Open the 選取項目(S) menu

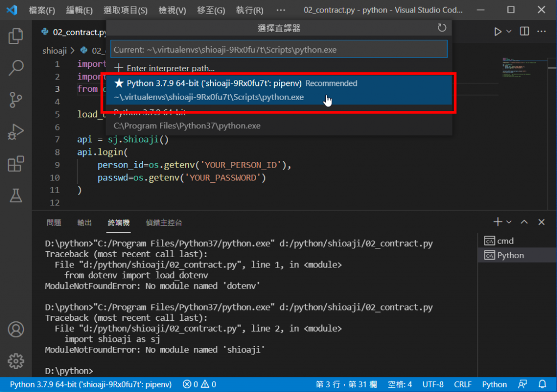126,10
